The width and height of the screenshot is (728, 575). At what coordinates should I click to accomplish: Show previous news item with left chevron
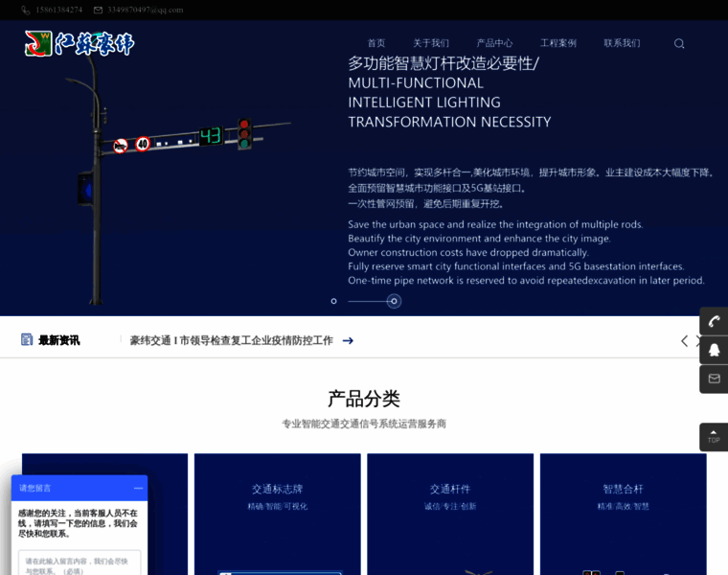(684, 340)
